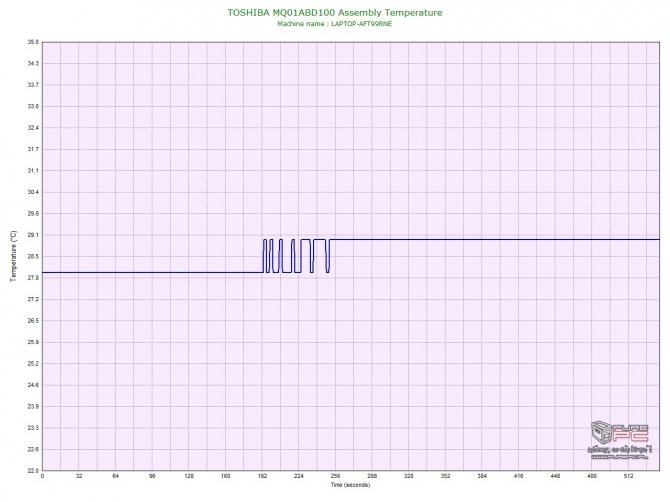Click the 27.8 temperature tick label
Viewport: 670px width, 502px height.
[x=33, y=278]
